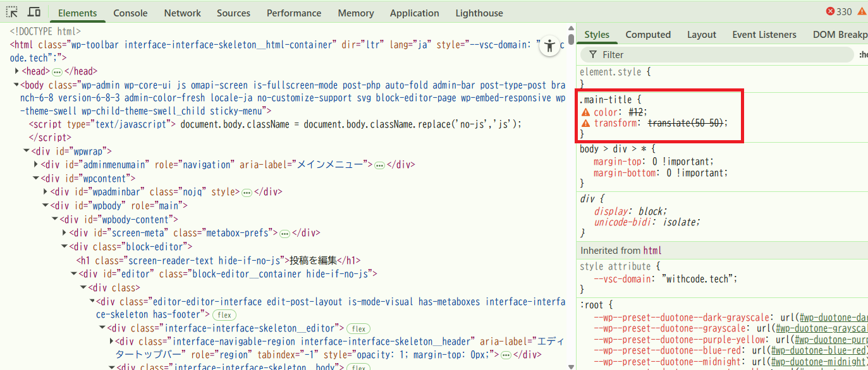Collapse the body element node
The image size is (868, 370).
tap(17, 85)
